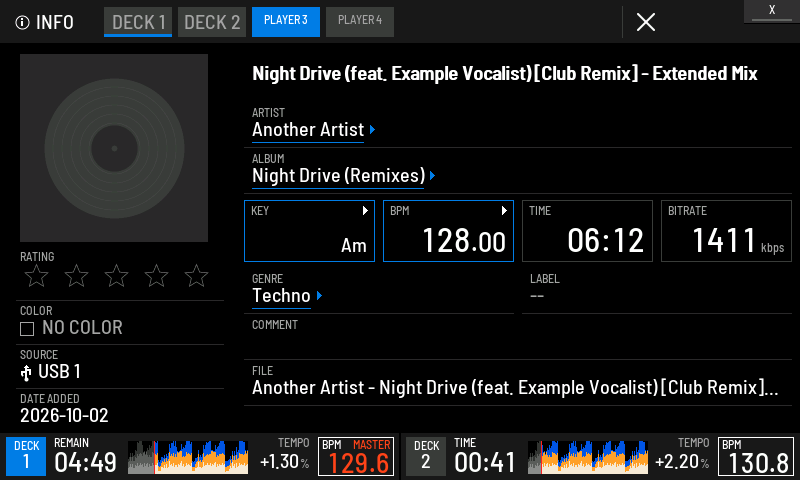The width and height of the screenshot is (800, 480).
Task: Click the BITRATE value 1411 kbps
Action: 738,240
